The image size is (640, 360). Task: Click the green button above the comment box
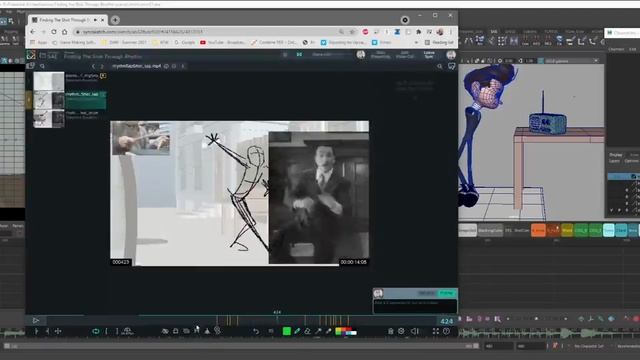click(447, 293)
